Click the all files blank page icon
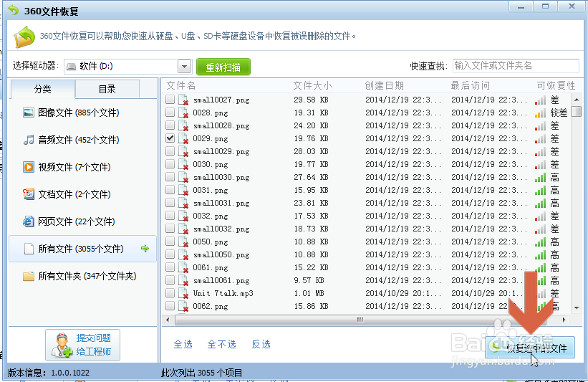This screenshot has height=382, width=588. point(29,249)
